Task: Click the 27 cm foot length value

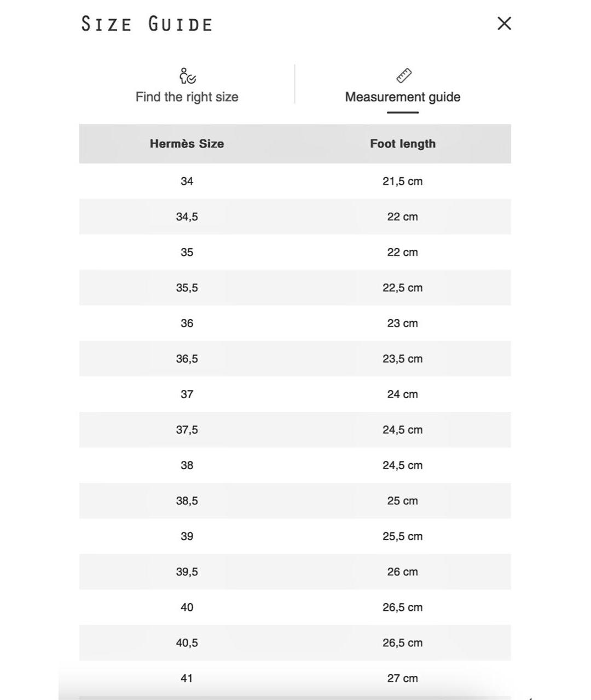Action: [x=402, y=678]
